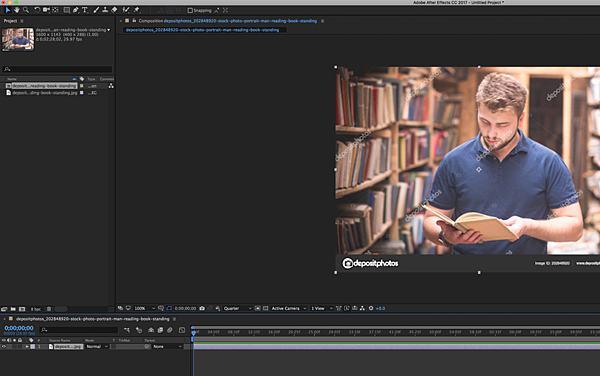
Task: Sort project items by Name column
Action: tap(12, 79)
